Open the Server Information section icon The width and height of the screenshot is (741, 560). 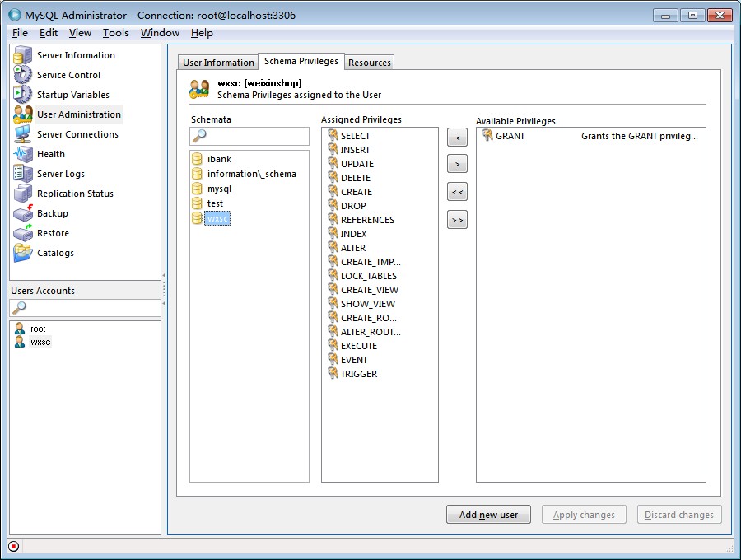pos(22,55)
